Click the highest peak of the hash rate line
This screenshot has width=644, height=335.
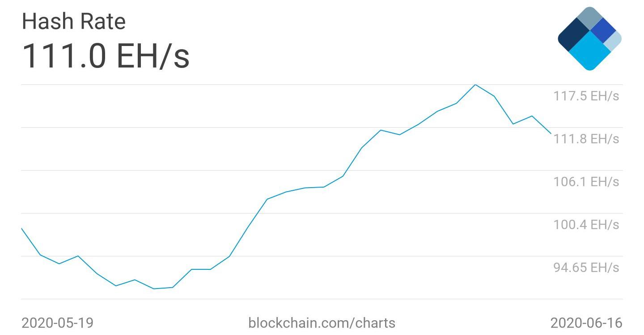click(x=475, y=85)
